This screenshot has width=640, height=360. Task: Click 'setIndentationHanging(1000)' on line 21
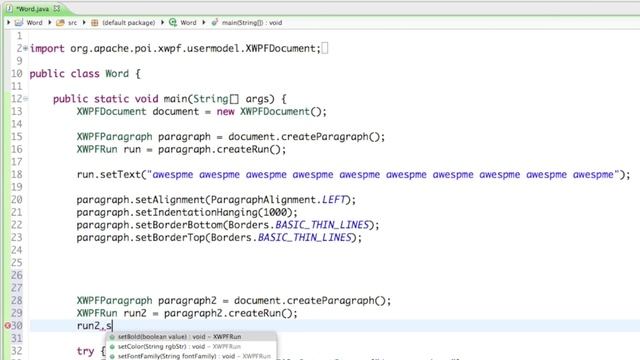point(213,212)
